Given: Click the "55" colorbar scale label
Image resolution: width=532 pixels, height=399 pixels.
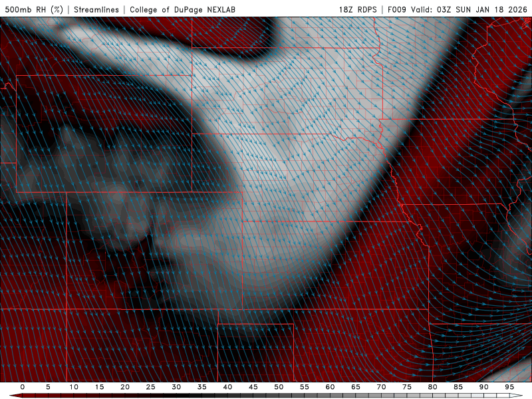Looking at the screenshot, I should pyautogui.click(x=305, y=387).
